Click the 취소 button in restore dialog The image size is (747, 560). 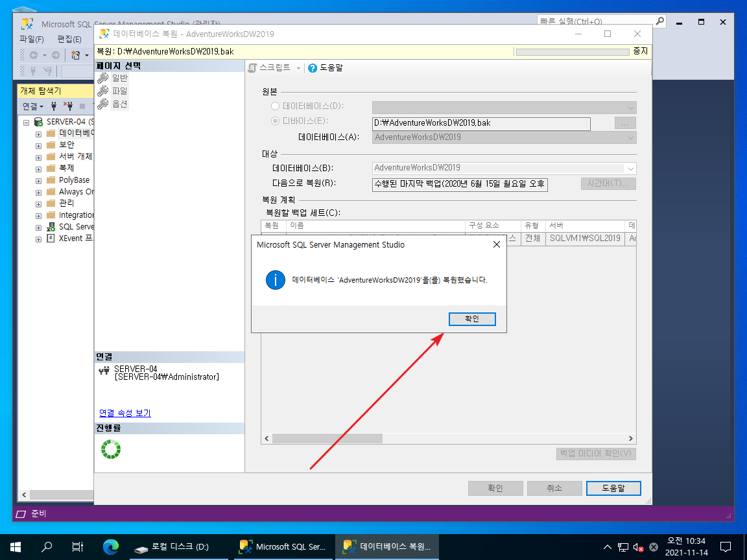(x=554, y=488)
